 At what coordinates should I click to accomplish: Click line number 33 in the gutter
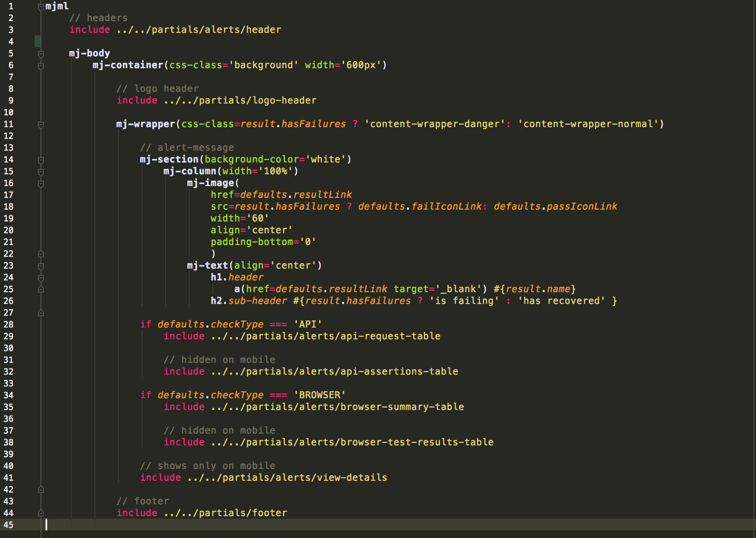[x=9, y=384]
